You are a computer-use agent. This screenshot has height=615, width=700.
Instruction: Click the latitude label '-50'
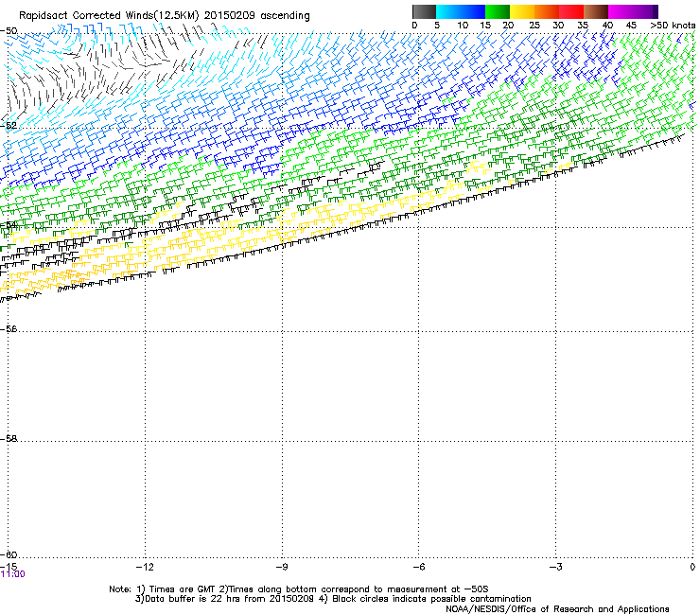9,31
